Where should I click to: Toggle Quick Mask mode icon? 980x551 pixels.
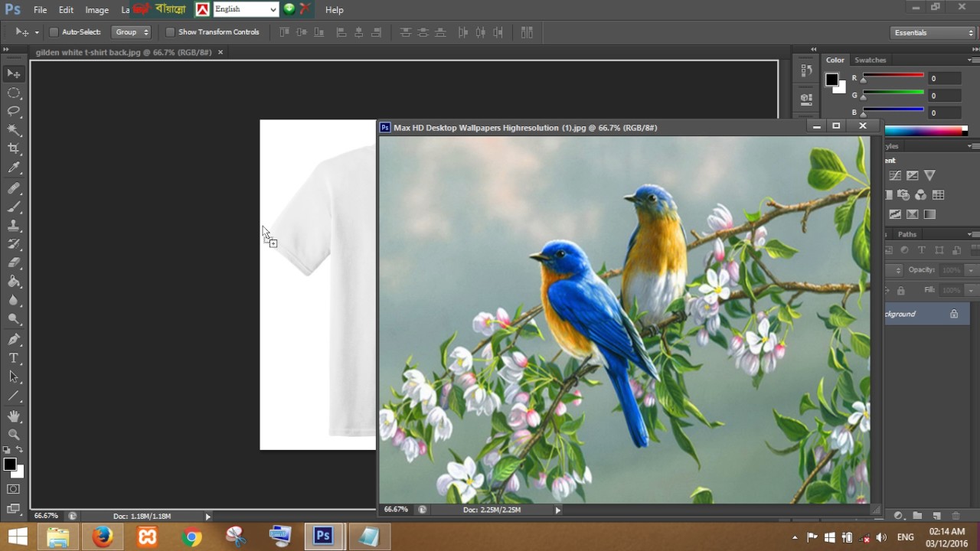click(x=13, y=489)
